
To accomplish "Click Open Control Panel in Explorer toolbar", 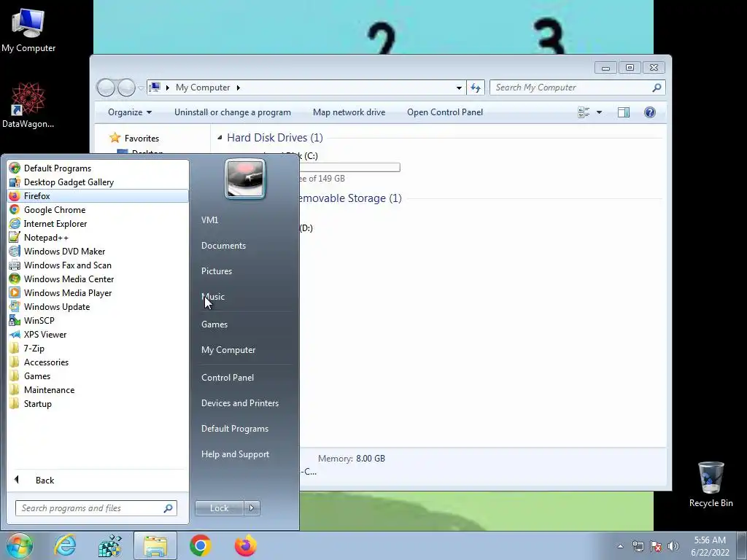I will (444, 112).
